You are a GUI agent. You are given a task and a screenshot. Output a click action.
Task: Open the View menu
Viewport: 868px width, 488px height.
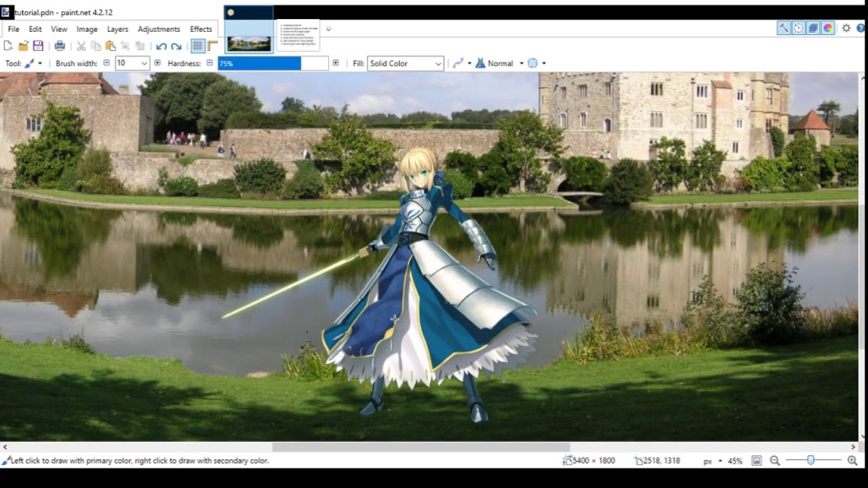point(59,29)
